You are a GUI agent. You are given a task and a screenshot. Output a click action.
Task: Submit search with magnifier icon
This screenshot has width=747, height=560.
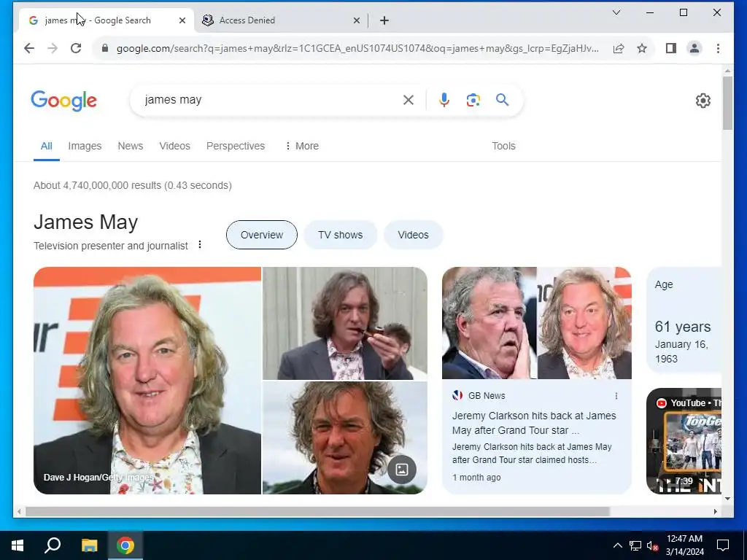point(502,100)
